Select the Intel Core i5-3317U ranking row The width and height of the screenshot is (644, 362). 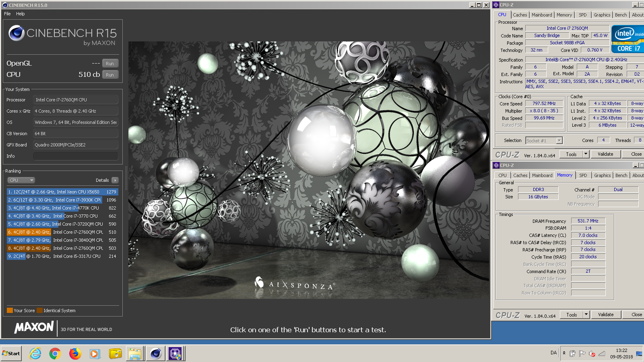coord(62,256)
